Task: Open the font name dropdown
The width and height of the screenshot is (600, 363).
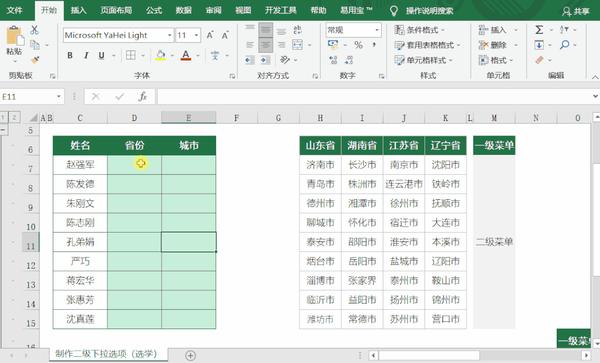Action: pos(170,35)
